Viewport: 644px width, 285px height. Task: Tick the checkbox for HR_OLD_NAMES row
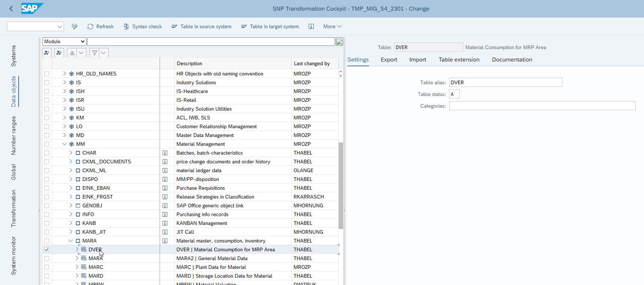tap(46, 74)
